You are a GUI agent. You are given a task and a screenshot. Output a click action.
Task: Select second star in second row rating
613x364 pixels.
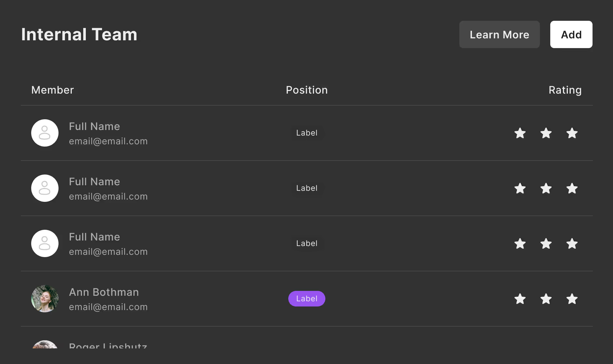point(546,188)
